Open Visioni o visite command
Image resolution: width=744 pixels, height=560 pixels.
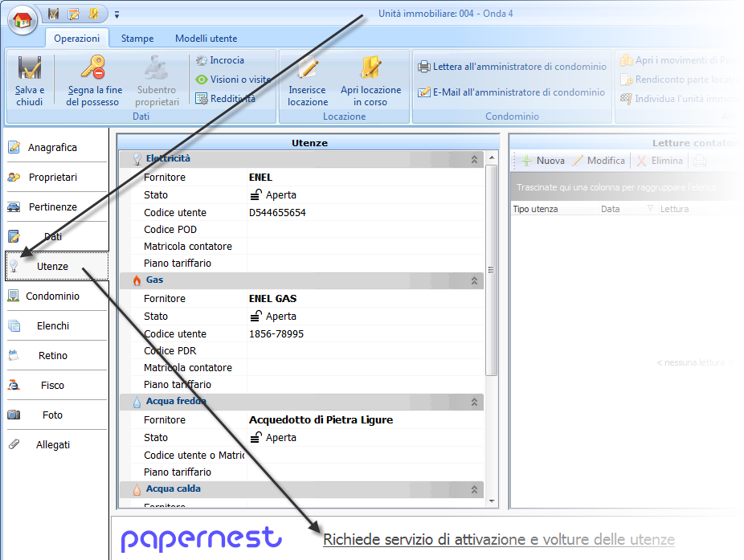coord(233,80)
